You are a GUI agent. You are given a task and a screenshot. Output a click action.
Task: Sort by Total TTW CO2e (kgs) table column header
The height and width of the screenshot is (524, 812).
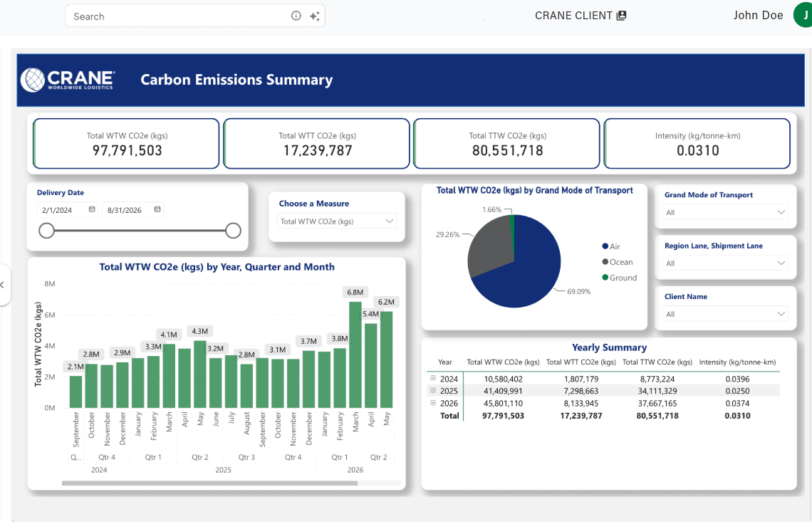657,362
